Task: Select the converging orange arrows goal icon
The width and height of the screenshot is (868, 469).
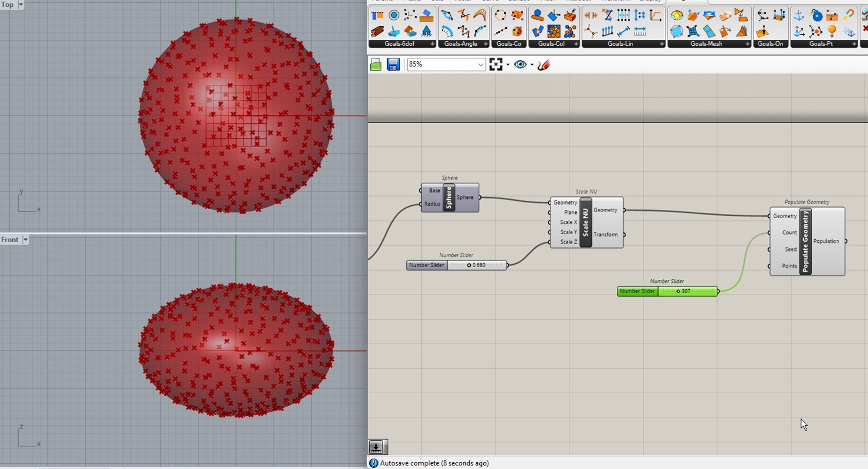Action: (x=591, y=15)
